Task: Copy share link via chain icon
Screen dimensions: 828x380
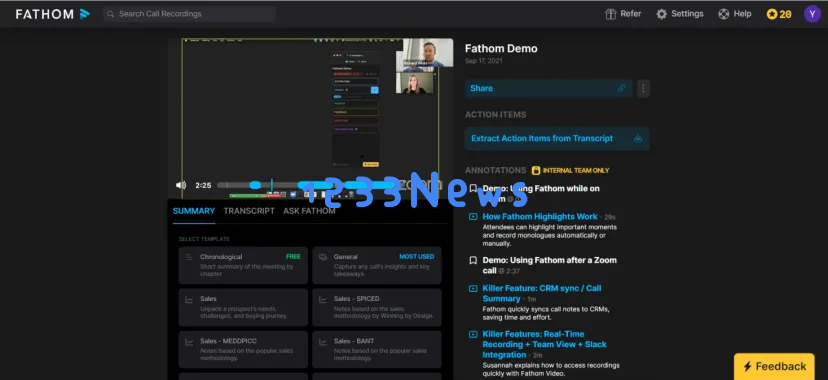Action: [x=622, y=88]
